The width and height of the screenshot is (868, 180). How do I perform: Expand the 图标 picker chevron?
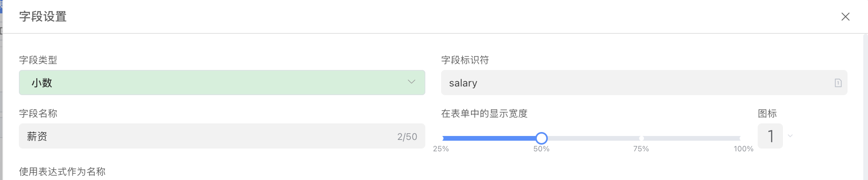[790, 136]
